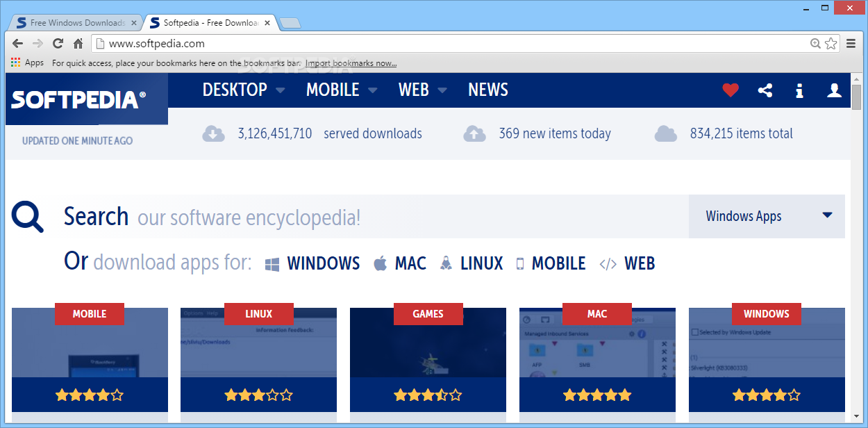Click the page vertical scrollbar thumb
The width and height of the screenshot is (868, 428).
tap(856, 97)
